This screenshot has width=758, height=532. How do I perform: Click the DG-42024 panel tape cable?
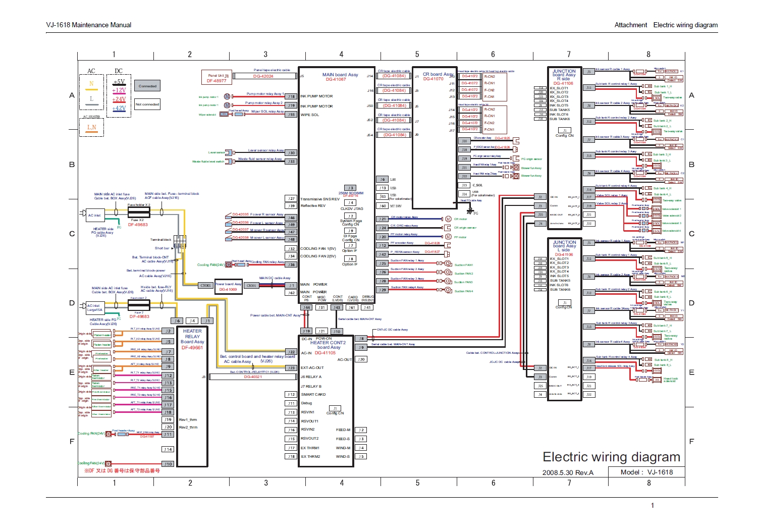[x=263, y=76]
